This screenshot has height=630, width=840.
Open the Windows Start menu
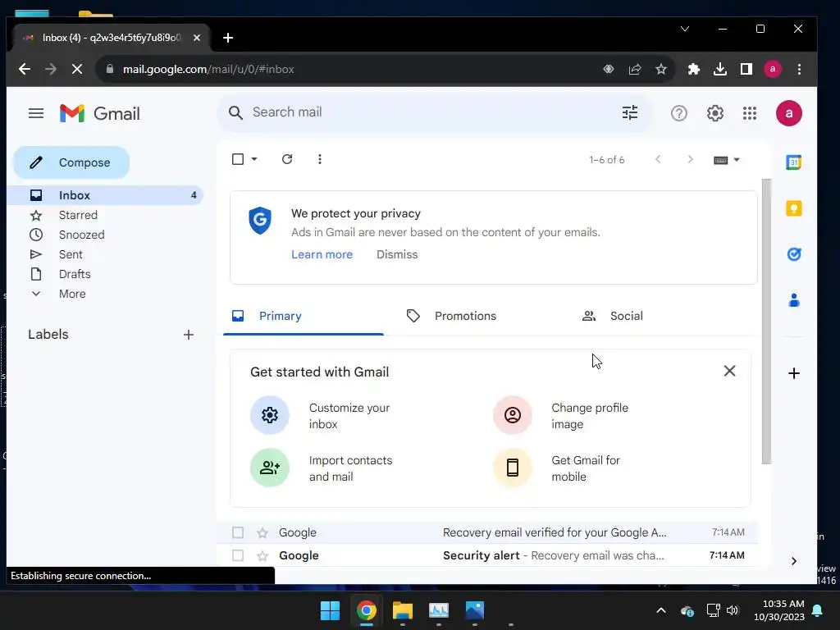pyautogui.click(x=330, y=610)
